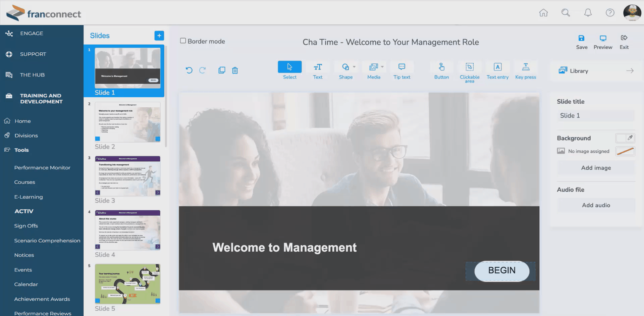
Task: Click the no-image background swatch
Action: [x=625, y=151]
